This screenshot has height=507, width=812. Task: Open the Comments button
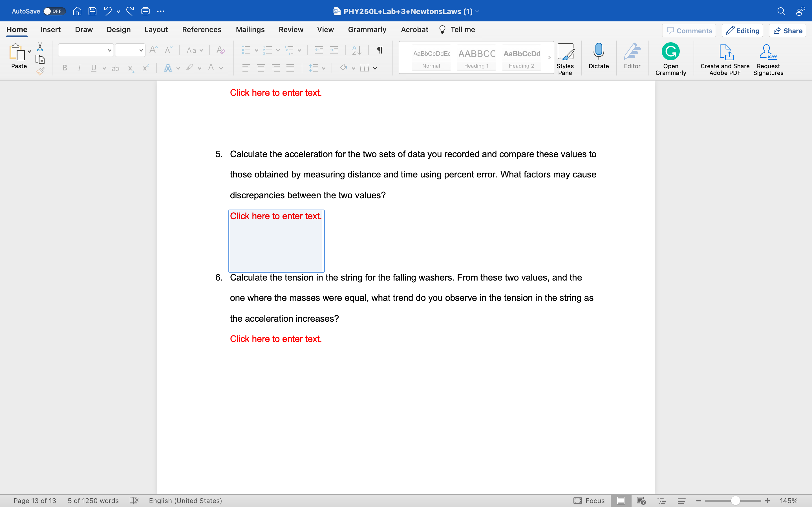click(x=689, y=30)
